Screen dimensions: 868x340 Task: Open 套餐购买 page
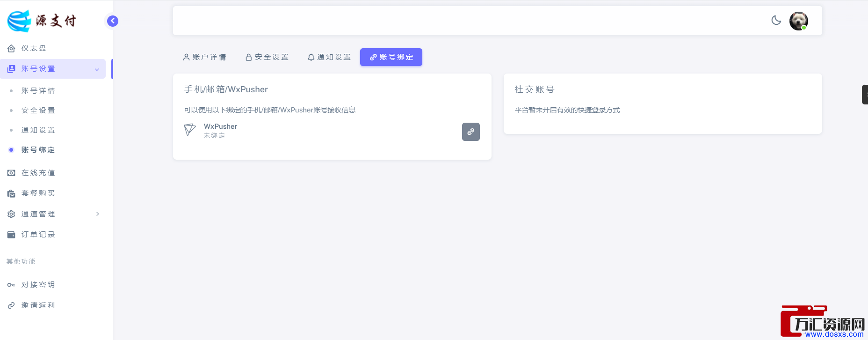[x=53, y=193]
